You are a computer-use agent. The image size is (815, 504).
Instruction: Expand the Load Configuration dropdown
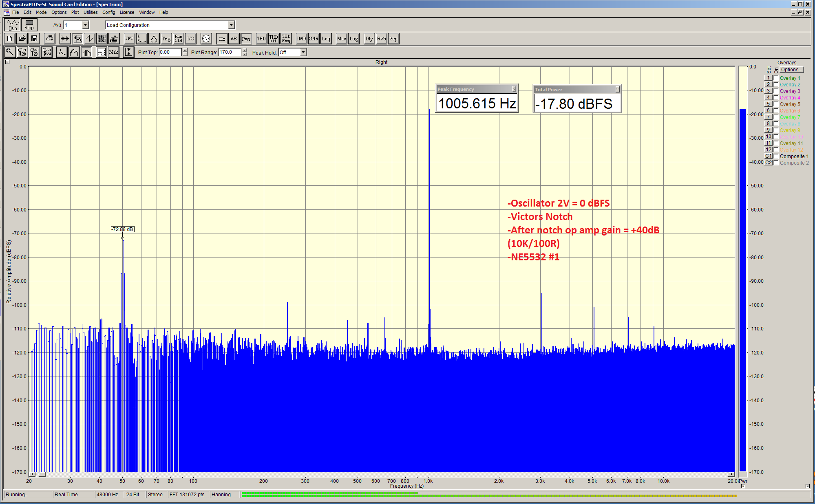point(232,25)
